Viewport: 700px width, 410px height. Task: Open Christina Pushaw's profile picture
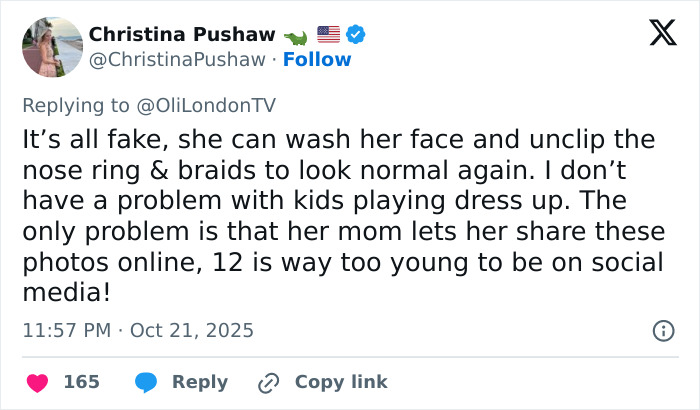[x=51, y=47]
